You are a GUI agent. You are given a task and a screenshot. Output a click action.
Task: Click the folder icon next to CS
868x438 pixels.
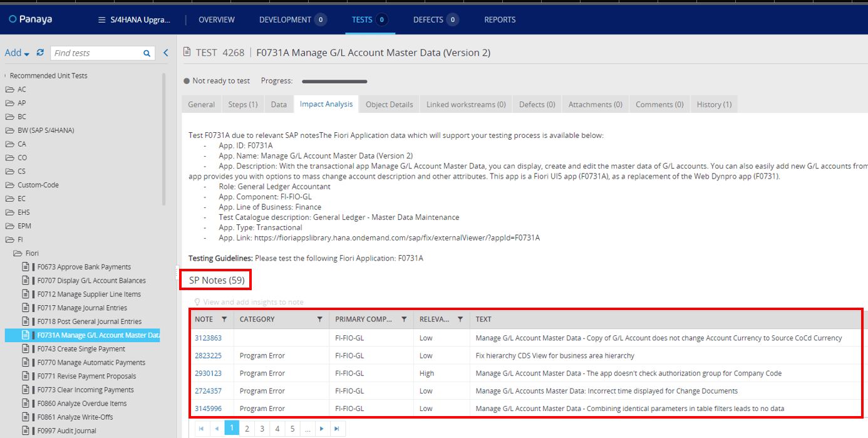pyautogui.click(x=9, y=171)
